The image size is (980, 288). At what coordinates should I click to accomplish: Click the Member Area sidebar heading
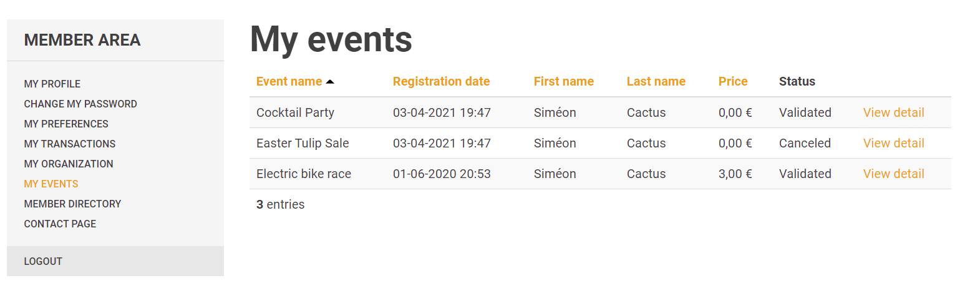(82, 40)
